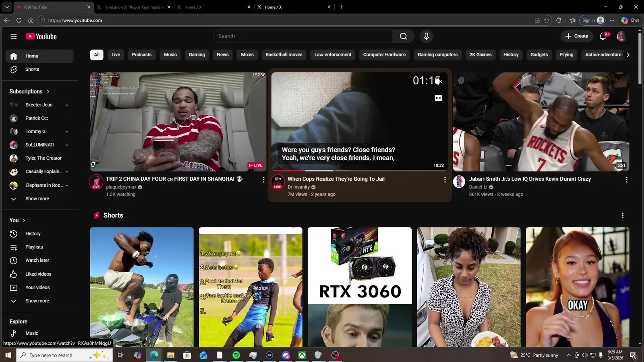Click the Windows taskbar search box
Viewport: 644px width, 362px height.
(64, 355)
